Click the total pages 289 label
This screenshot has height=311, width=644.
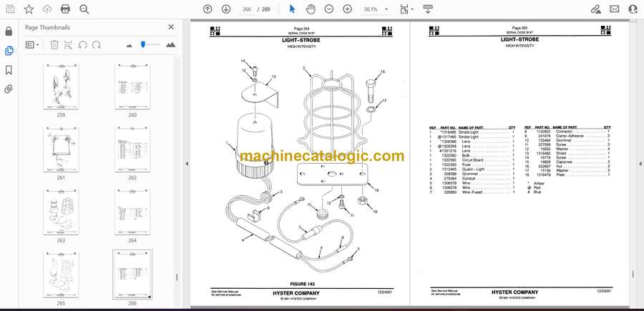[x=265, y=9]
